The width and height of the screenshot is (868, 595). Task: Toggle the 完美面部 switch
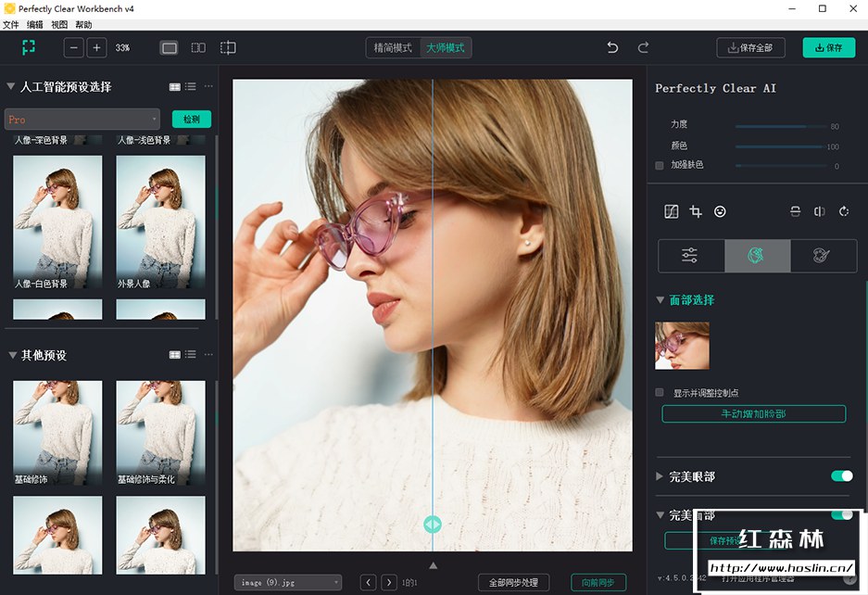842,514
